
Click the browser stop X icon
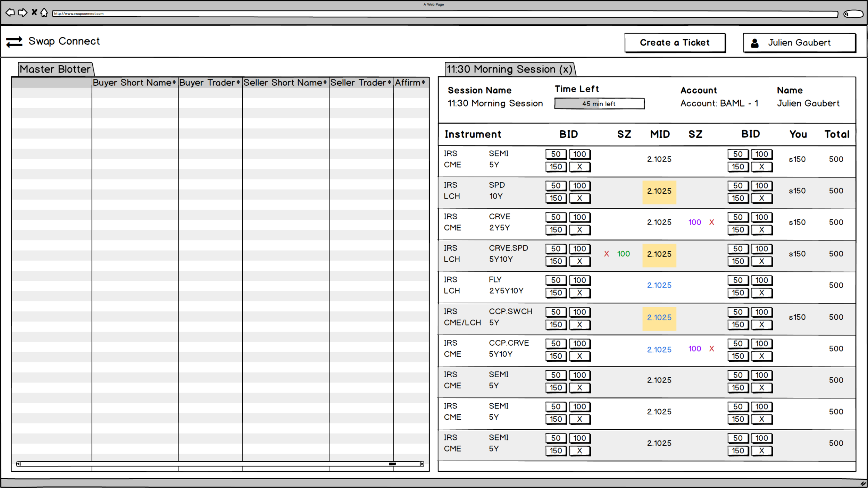click(34, 12)
